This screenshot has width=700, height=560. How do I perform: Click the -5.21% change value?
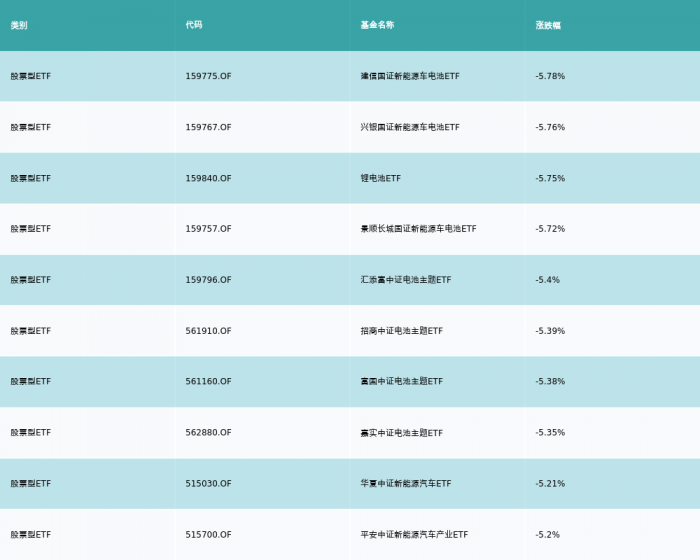[x=550, y=484]
